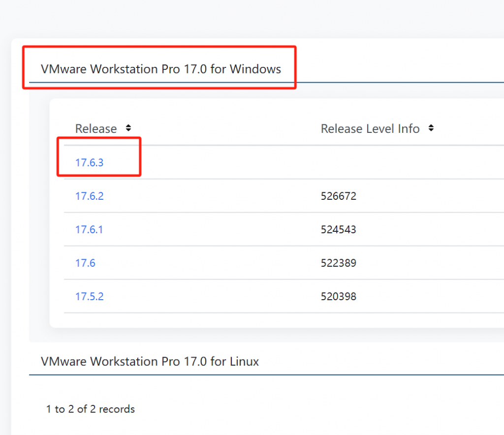Open the 17.6 release link

(85, 263)
